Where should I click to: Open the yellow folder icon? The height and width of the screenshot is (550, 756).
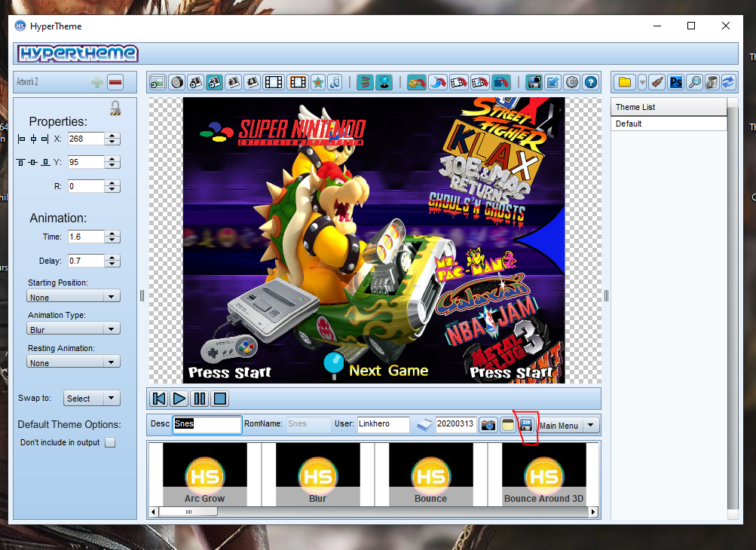[x=625, y=82]
